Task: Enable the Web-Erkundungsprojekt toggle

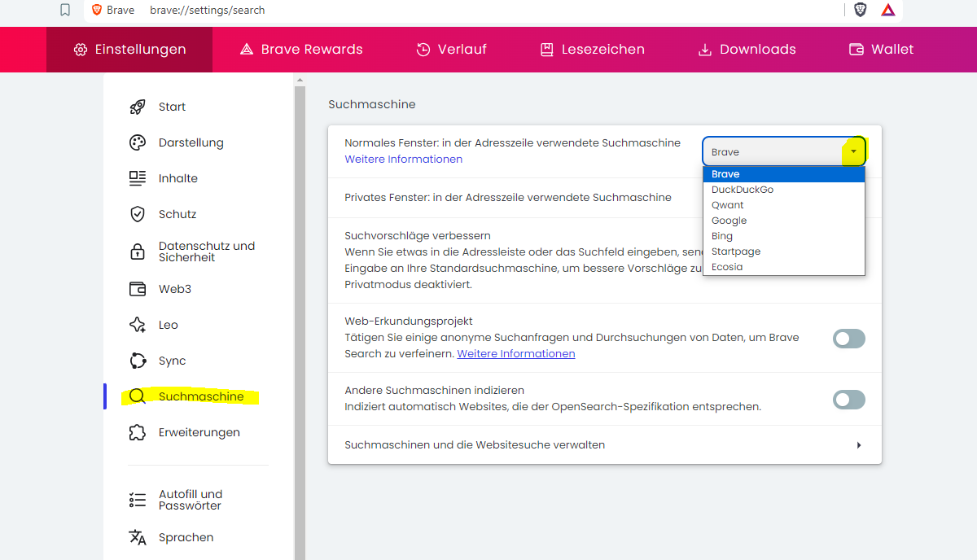Action: (x=849, y=339)
